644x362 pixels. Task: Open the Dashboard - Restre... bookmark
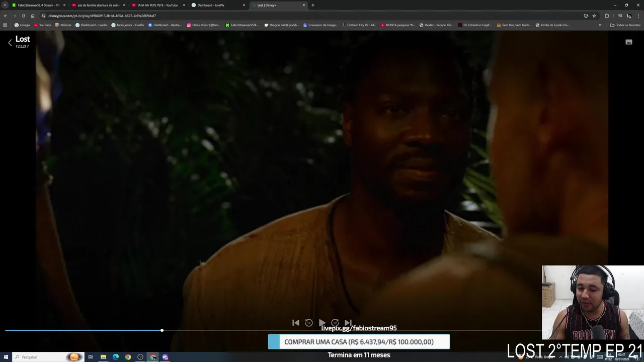[x=165, y=25]
